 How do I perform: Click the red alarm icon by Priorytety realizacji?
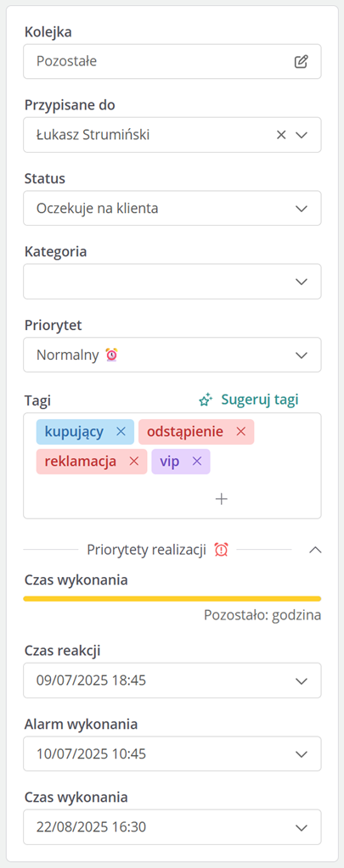point(222,550)
